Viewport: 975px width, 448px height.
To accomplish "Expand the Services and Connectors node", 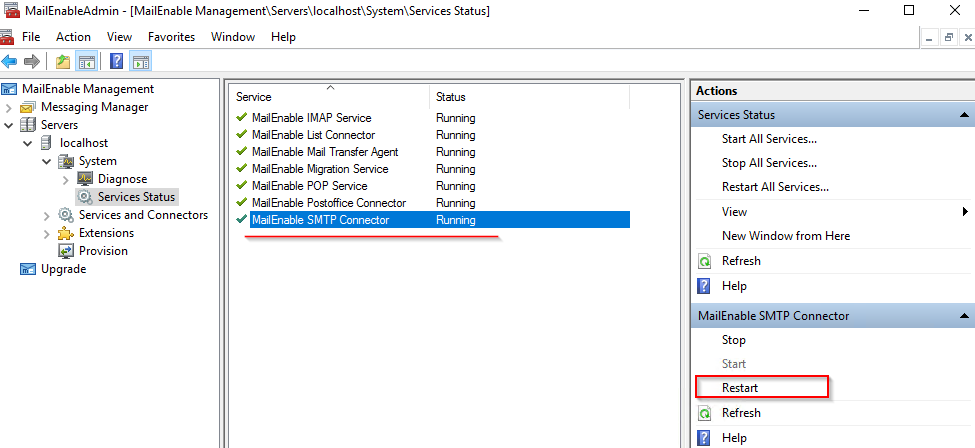I will pos(47,215).
